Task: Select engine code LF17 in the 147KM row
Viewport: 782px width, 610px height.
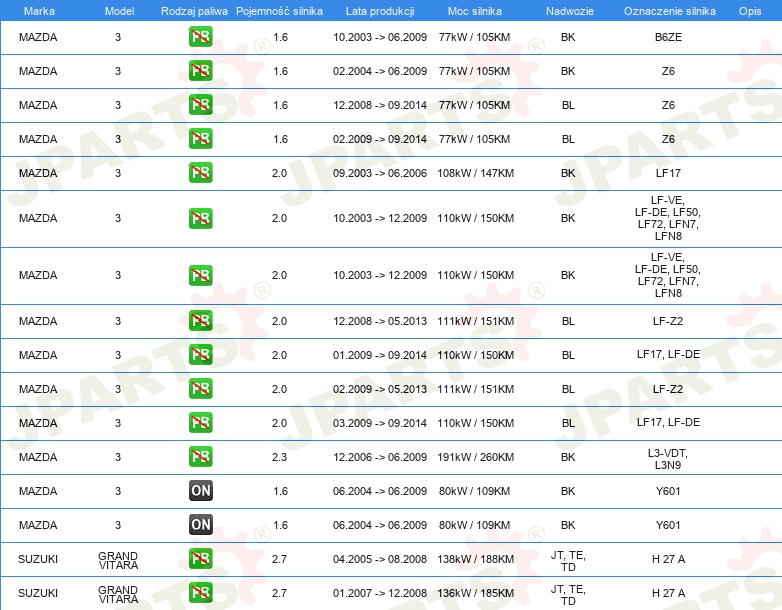Action: 668,173
